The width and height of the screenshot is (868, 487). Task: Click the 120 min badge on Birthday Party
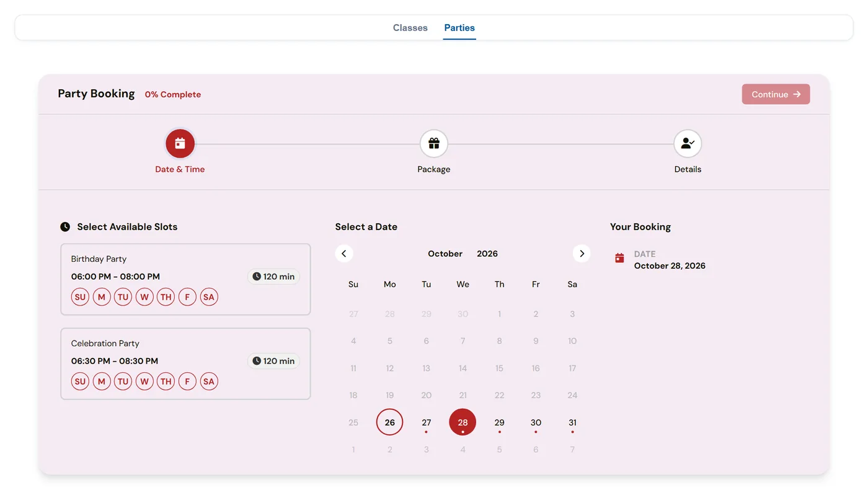273,277
